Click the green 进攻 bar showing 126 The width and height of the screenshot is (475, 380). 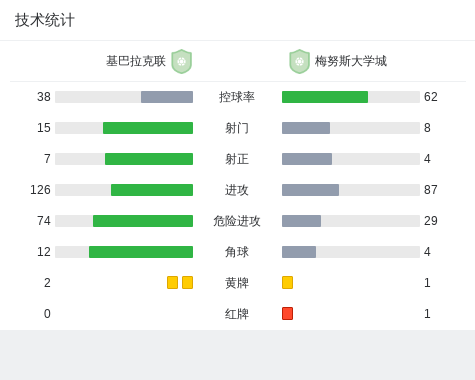152,190
